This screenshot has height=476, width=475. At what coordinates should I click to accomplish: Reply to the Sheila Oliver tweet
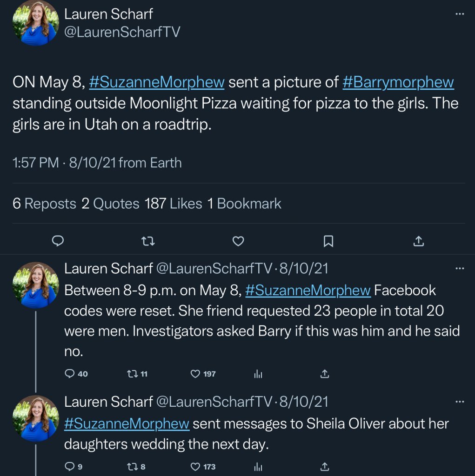point(70,466)
